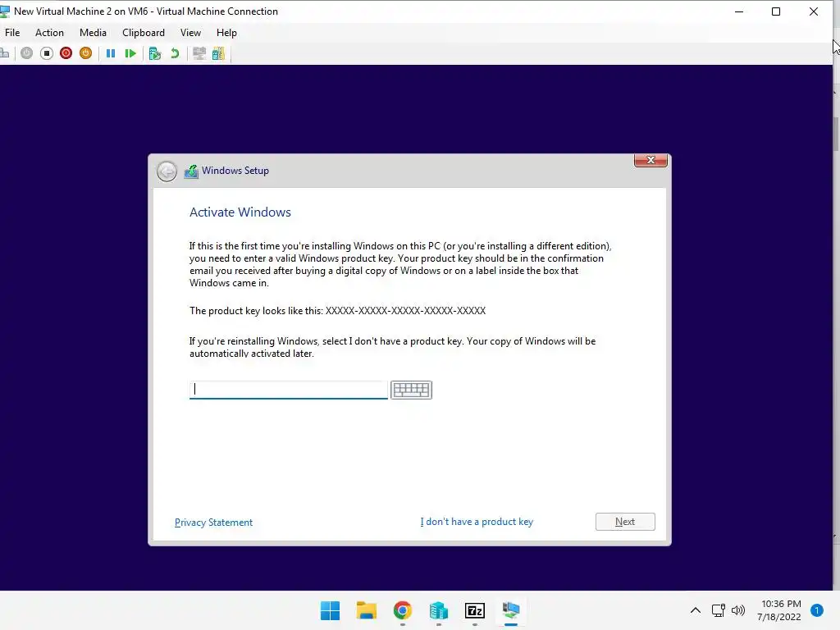This screenshot has width=840, height=630.
Task: Shut down the VM using the red icon
Action: pyautogui.click(x=66, y=53)
